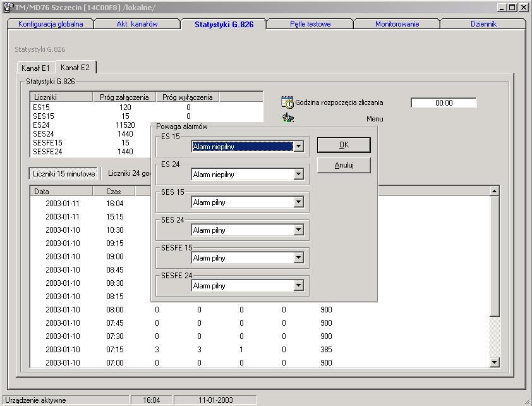The image size is (532, 406).
Task: Click the Czas column header
Action: [114, 191]
